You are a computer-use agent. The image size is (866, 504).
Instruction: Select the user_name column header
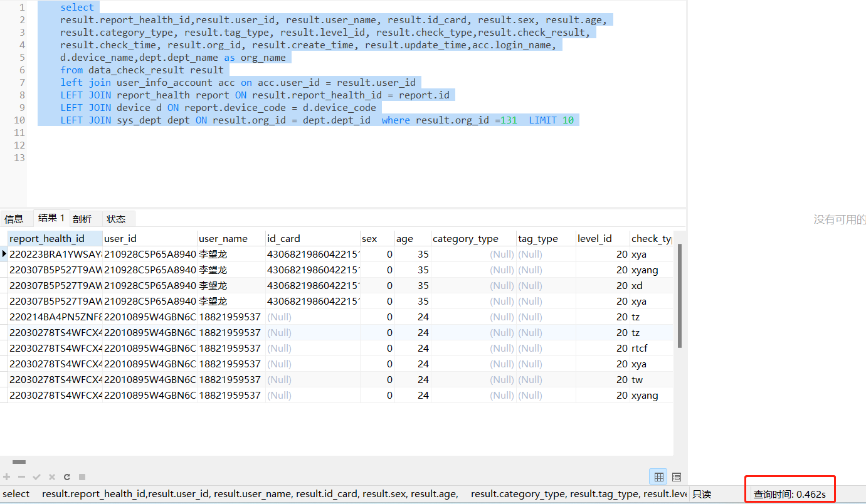click(231, 238)
